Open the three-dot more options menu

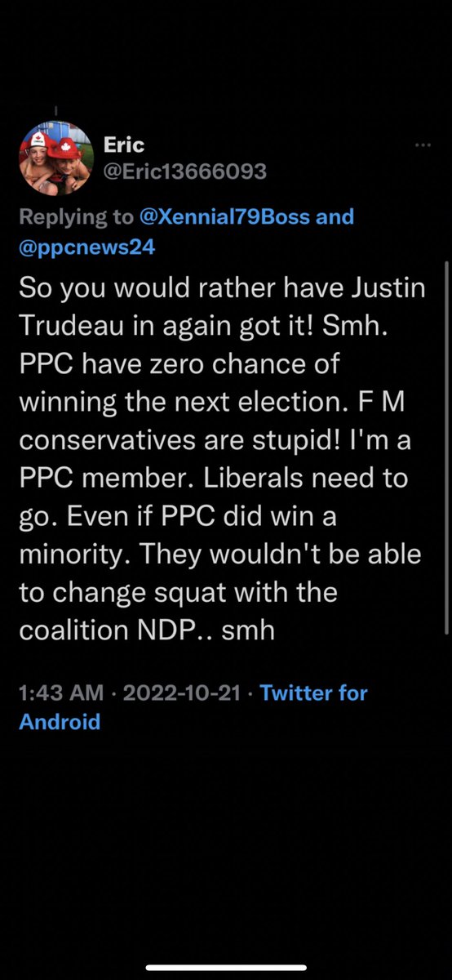coord(423,145)
